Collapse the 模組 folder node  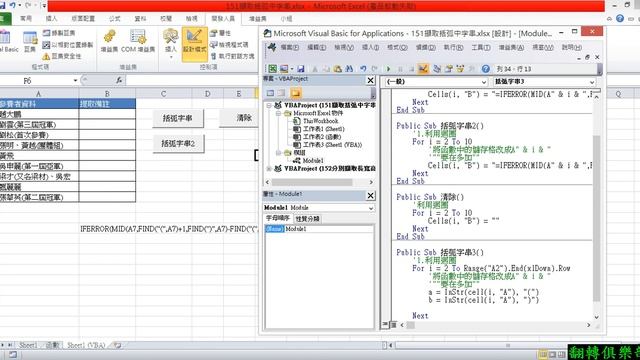(278, 153)
